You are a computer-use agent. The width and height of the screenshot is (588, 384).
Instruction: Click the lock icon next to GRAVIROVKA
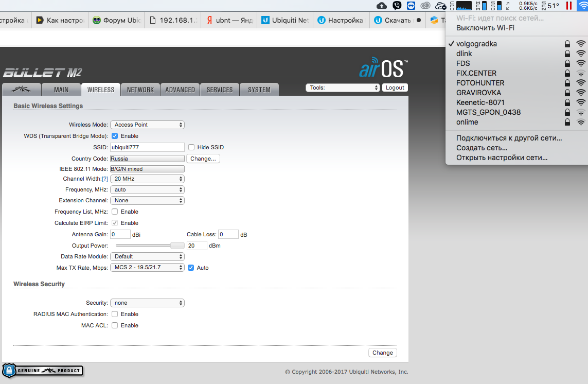coord(567,93)
